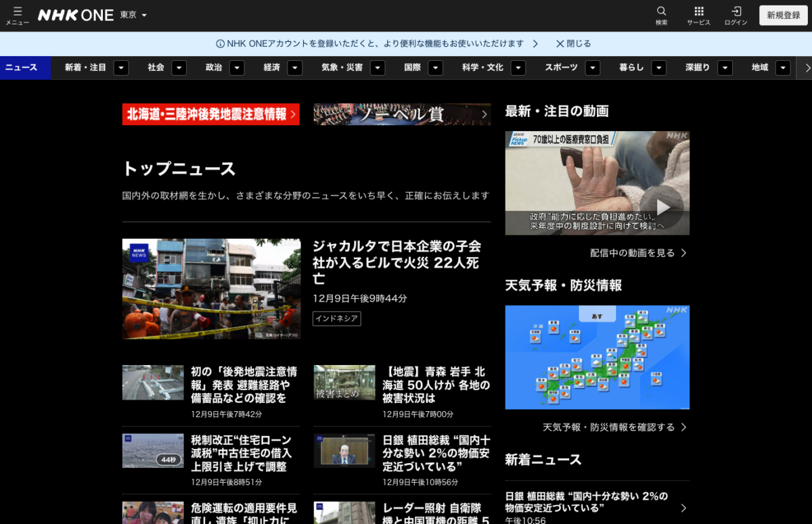812x524 pixels.
Task: Click the right chevron on the category bar
Action: (x=806, y=68)
